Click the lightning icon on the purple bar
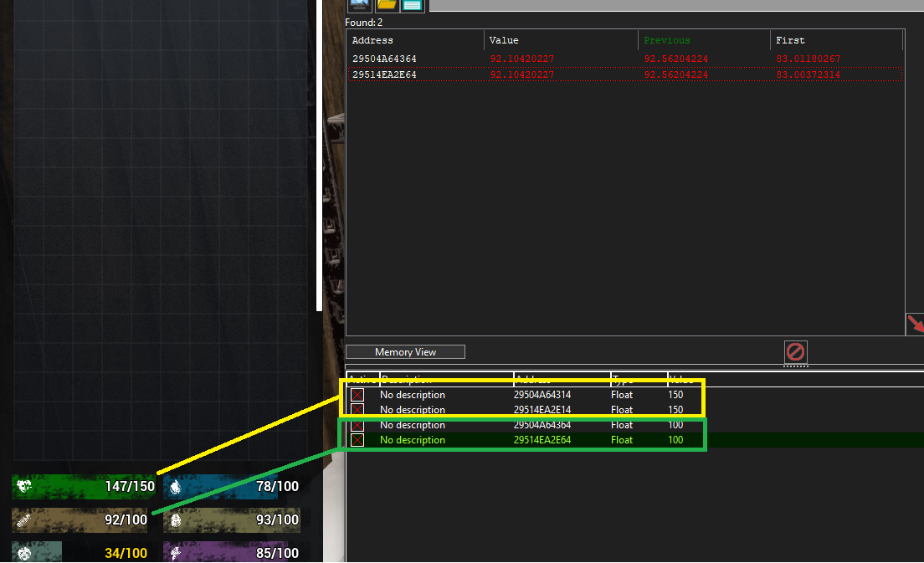The height and width of the screenshot is (563, 924). tap(176, 553)
